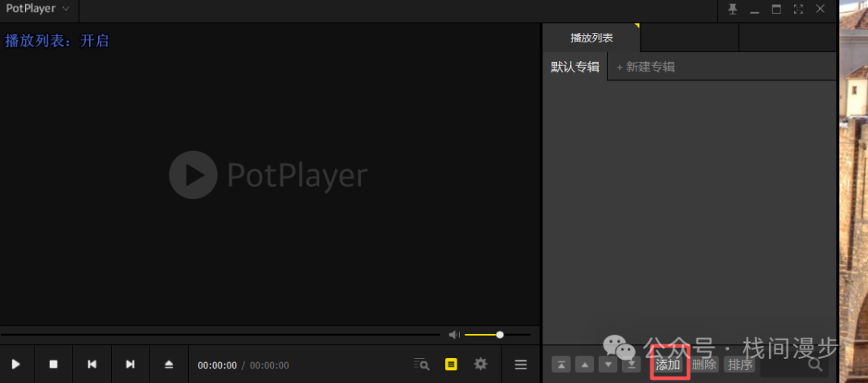Image resolution: width=868 pixels, height=383 pixels.
Task: Start playback with the Play button
Action: (x=16, y=365)
